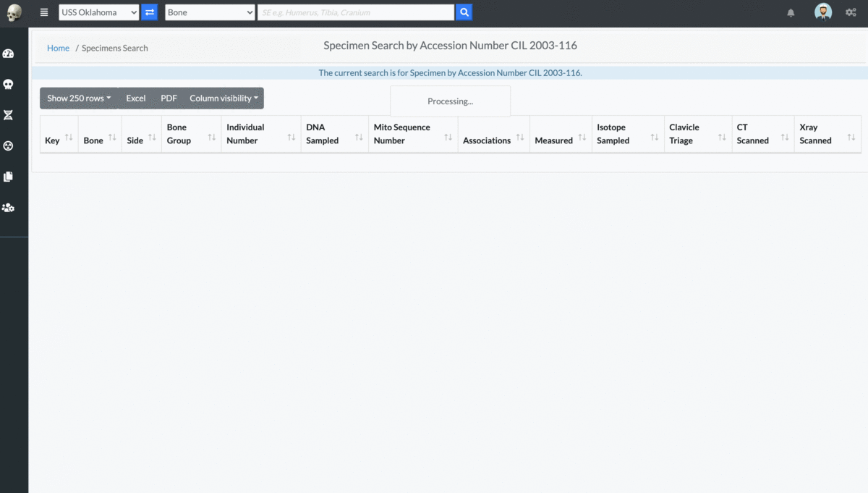The width and height of the screenshot is (868, 493).
Task: Click the blue magnifier search button
Action: click(464, 12)
